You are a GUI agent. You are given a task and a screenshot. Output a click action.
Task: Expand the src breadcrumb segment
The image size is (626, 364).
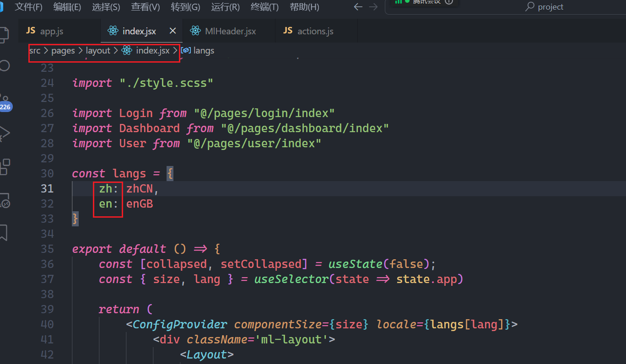(35, 51)
